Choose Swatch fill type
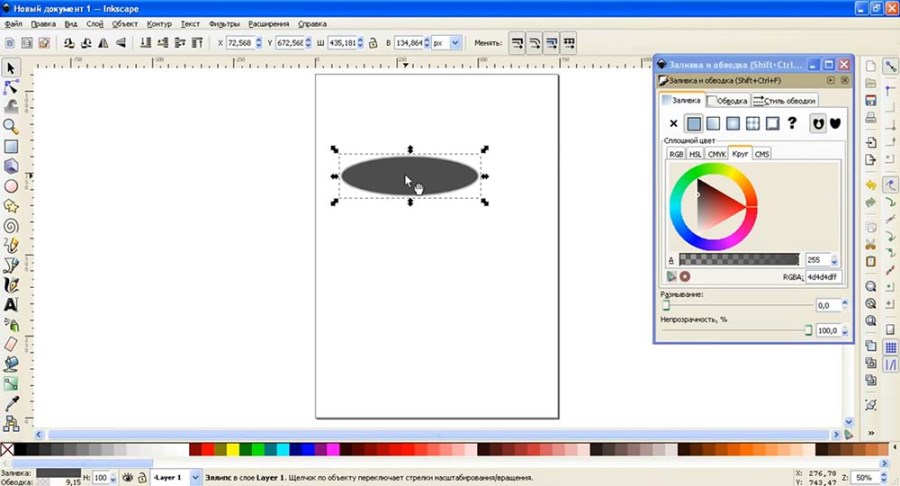 click(x=773, y=123)
